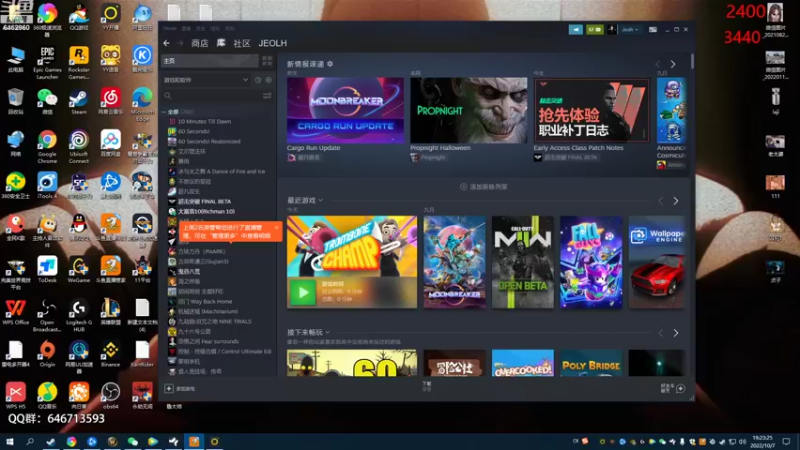Click the Steam library vertical scrollbar
The image size is (800, 450).
click(x=692, y=62)
